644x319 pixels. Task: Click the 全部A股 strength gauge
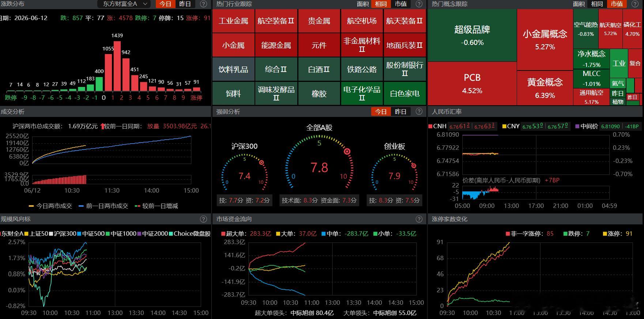[319, 163]
